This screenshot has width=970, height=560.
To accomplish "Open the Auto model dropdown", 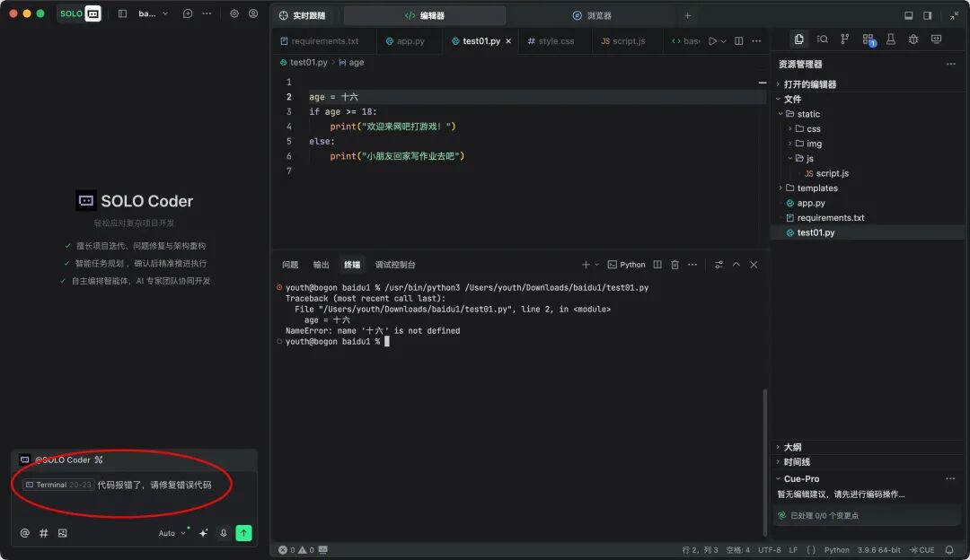I will point(172,533).
